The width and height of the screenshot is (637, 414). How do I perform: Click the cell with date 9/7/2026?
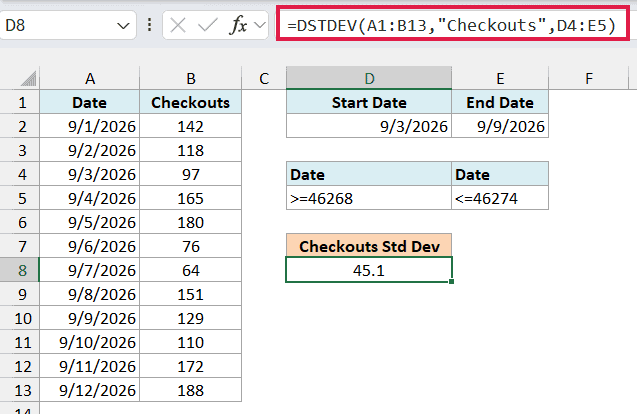(90, 270)
